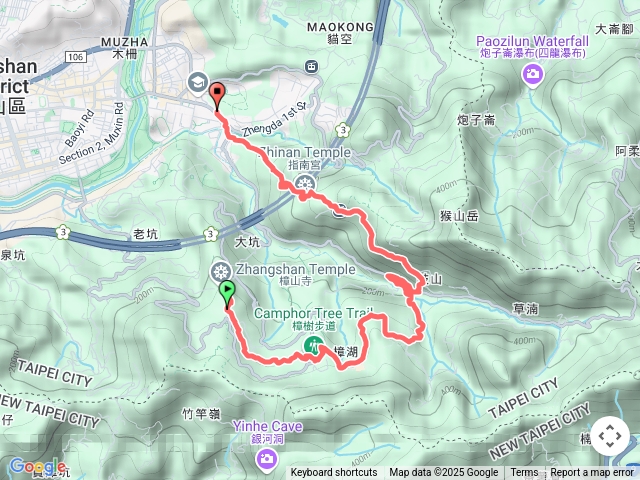Click the Route 106 highway shield

point(76,57)
